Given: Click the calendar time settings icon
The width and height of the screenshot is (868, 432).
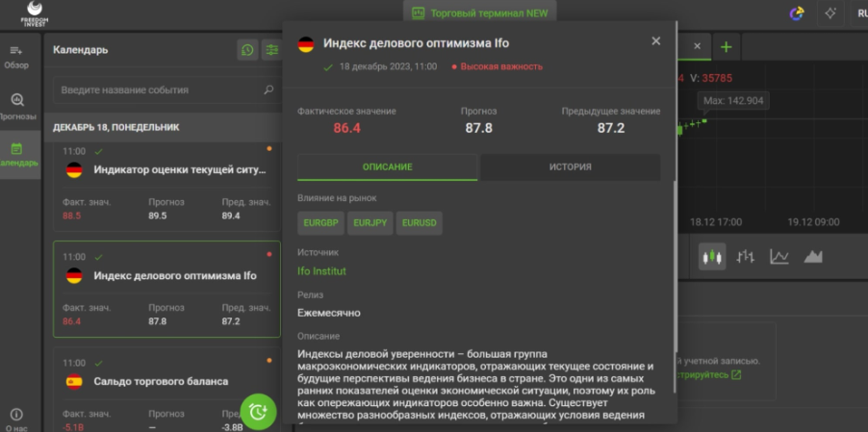Looking at the screenshot, I should 247,50.
